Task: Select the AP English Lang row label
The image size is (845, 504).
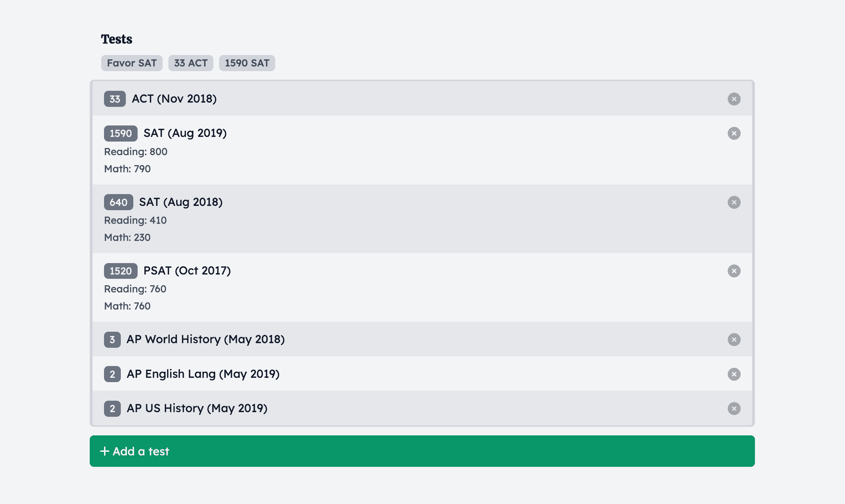Action: (x=203, y=374)
